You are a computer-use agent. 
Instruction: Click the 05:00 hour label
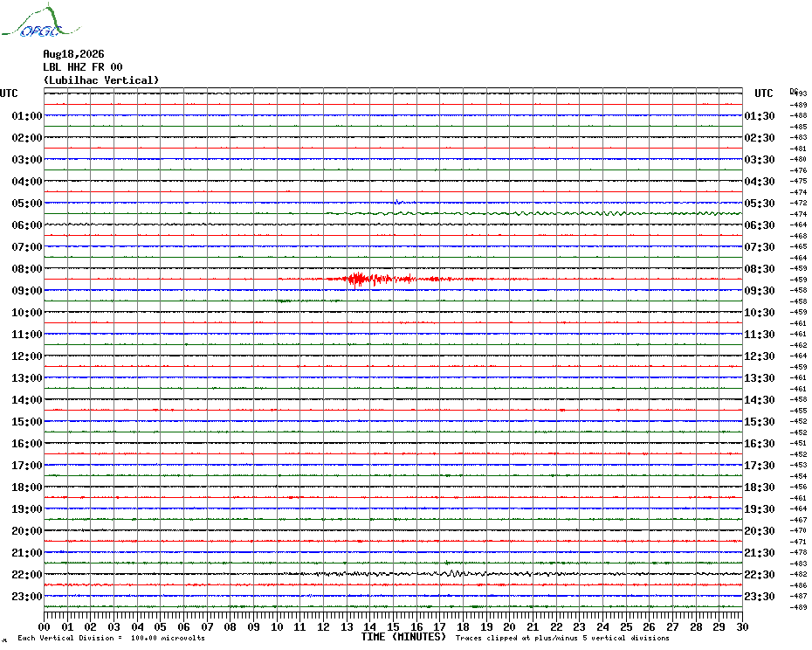click(27, 204)
